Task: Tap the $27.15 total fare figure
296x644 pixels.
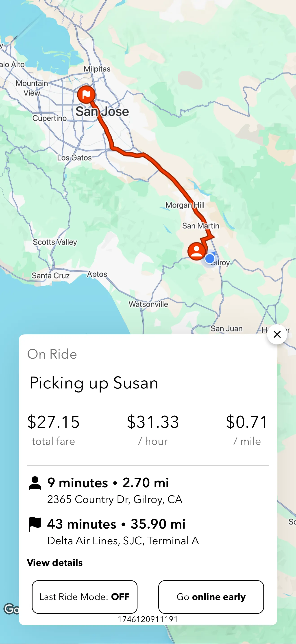Action: [53, 422]
